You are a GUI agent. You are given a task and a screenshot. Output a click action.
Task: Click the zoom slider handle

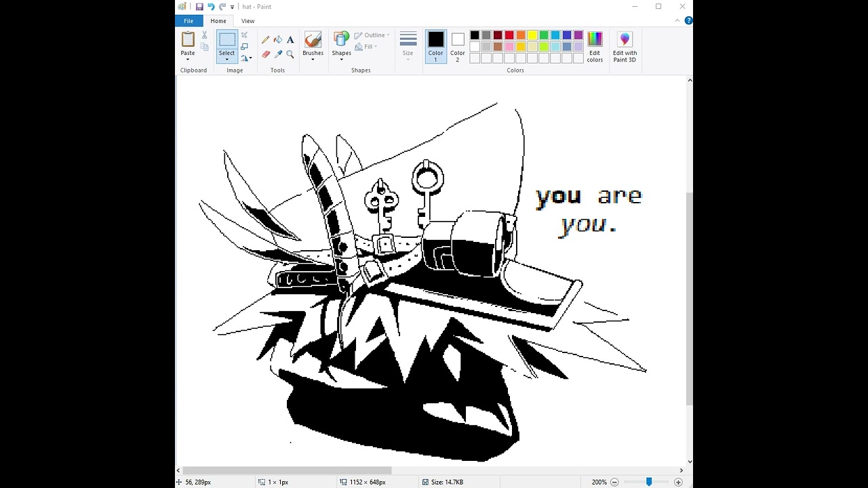pyautogui.click(x=649, y=482)
